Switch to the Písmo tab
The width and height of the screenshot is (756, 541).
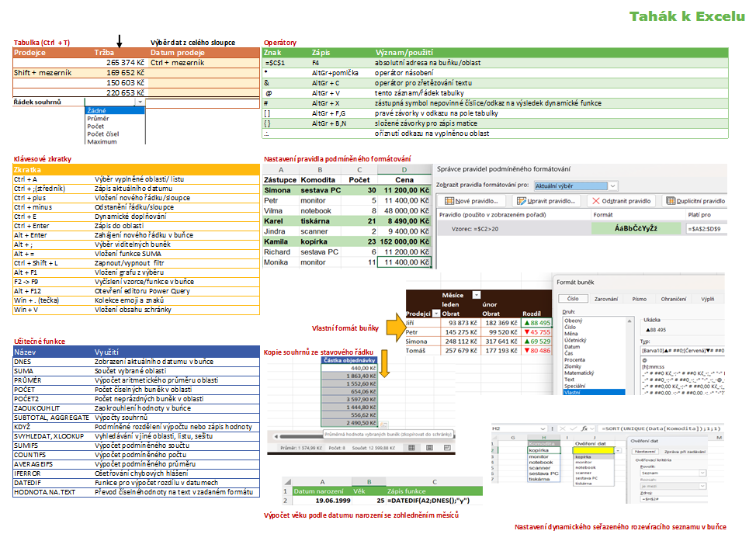640,299
